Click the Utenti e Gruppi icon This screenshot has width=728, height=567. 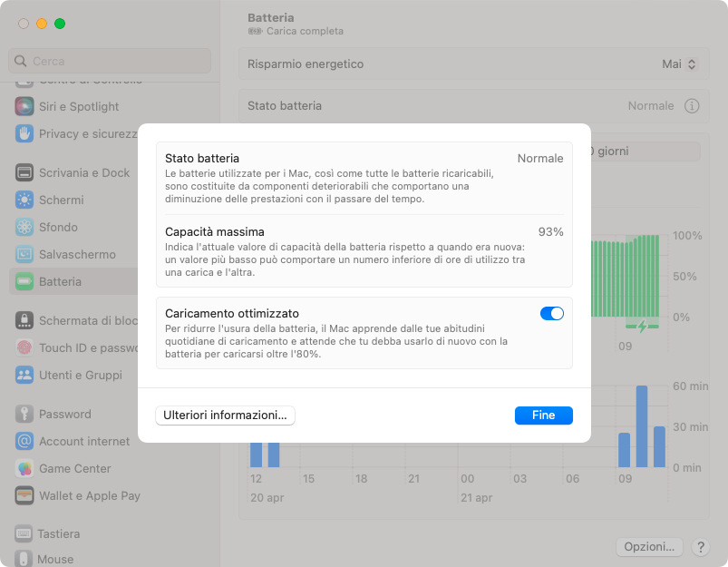(24, 375)
